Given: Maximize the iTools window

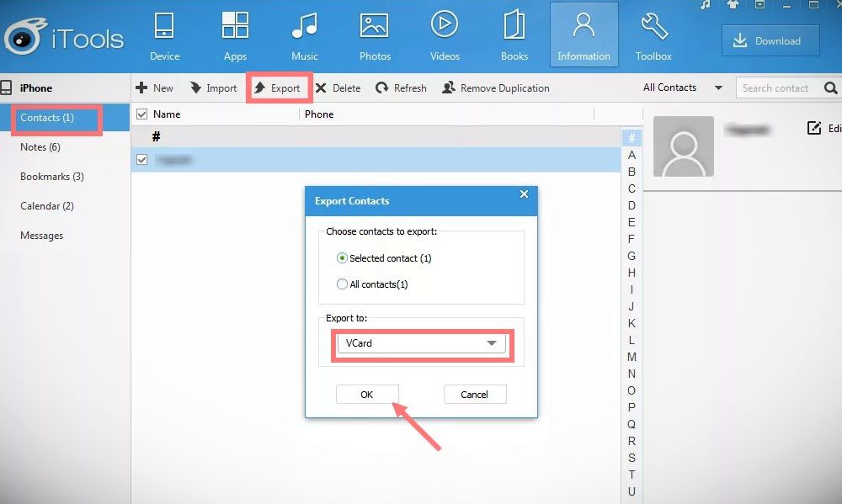Looking at the screenshot, I should coord(813,5).
